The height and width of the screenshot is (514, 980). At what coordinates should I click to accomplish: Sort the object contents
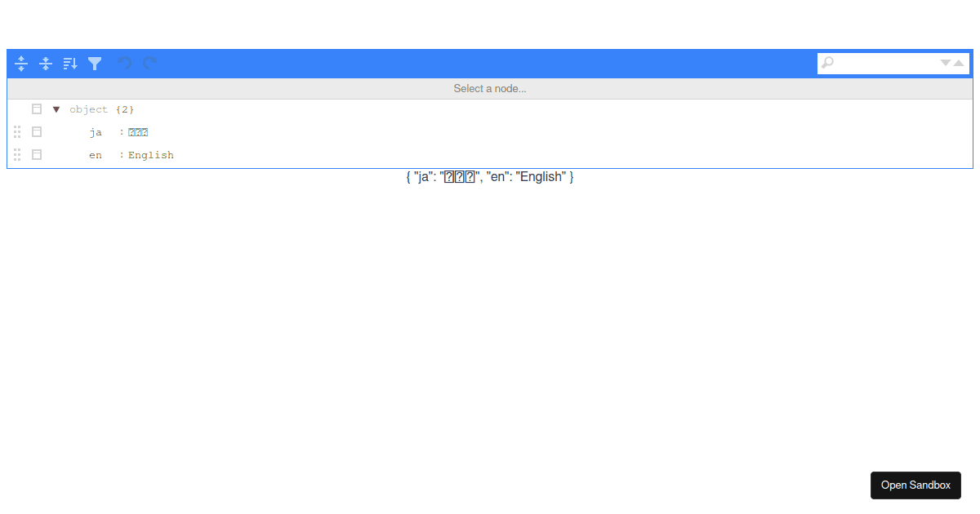point(69,63)
